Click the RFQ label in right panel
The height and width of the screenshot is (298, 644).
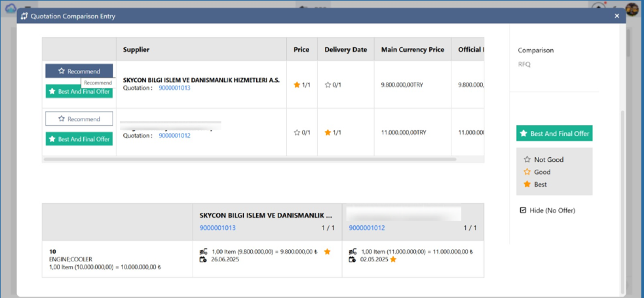pos(524,64)
